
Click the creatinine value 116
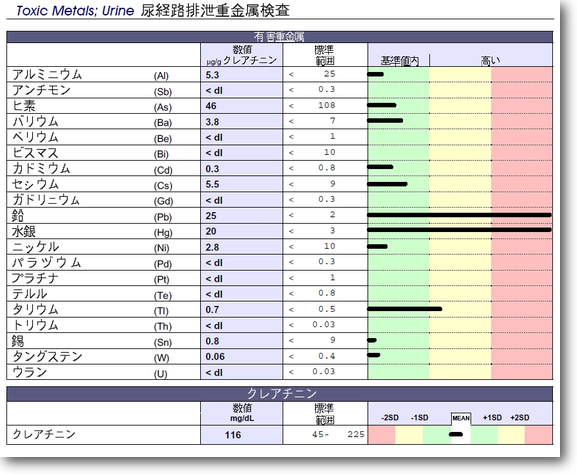[233, 435]
